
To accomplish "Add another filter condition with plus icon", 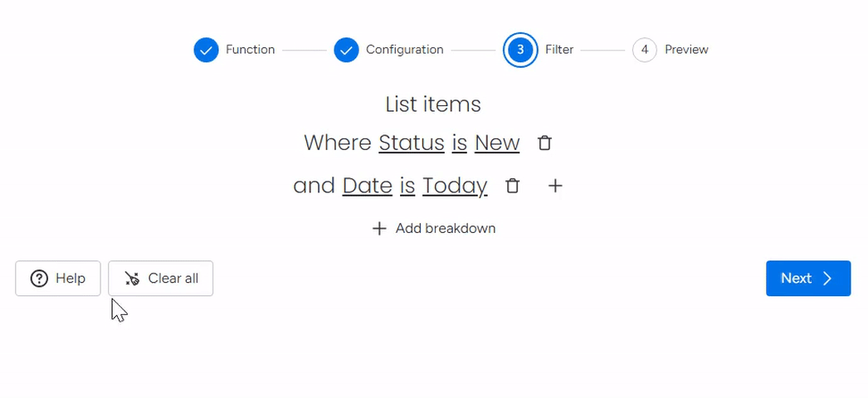I will click(x=554, y=186).
